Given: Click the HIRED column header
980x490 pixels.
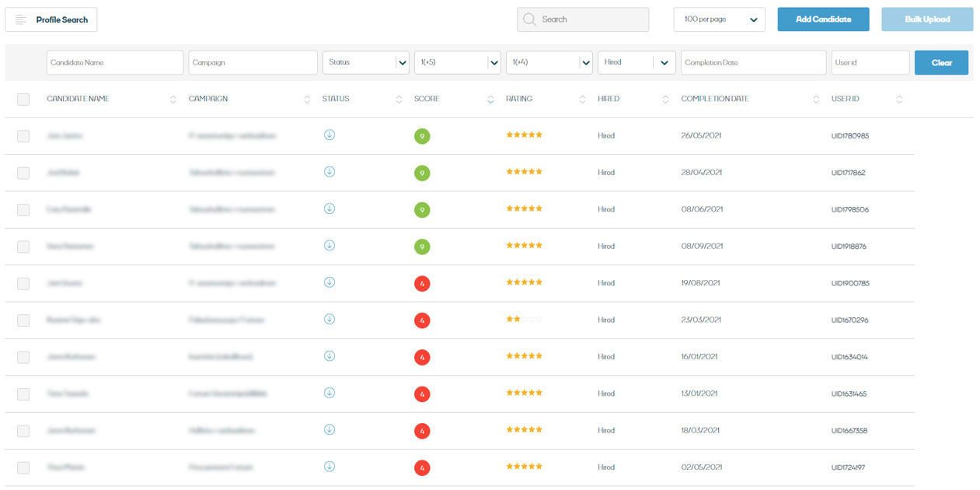Looking at the screenshot, I should click(x=609, y=99).
